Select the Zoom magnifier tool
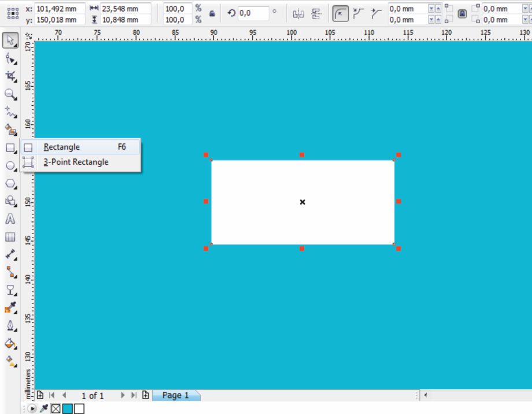 tap(11, 94)
